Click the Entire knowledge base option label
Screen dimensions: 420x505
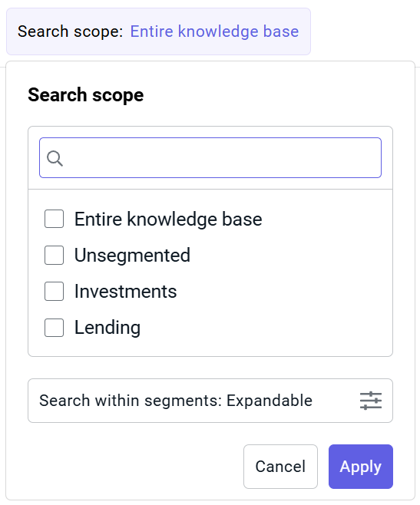point(168,219)
